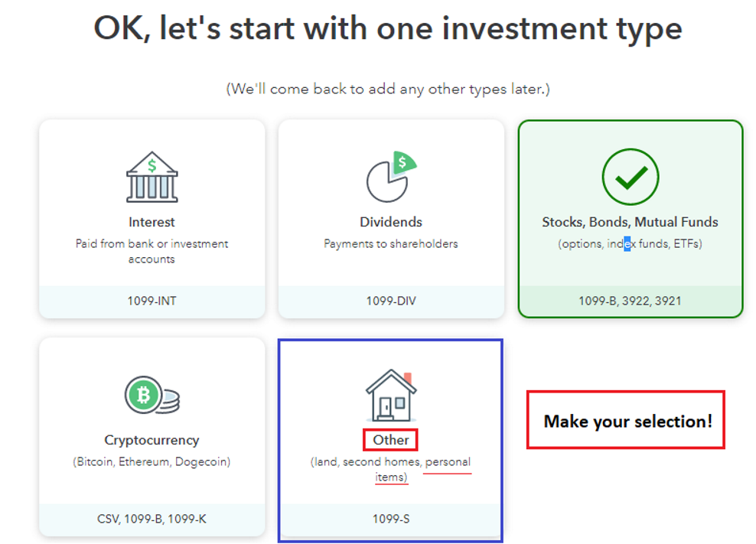The width and height of the screenshot is (756, 544).
Task: Click the Bitcoin coin Cryptocurrency icon
Action: coord(152,395)
